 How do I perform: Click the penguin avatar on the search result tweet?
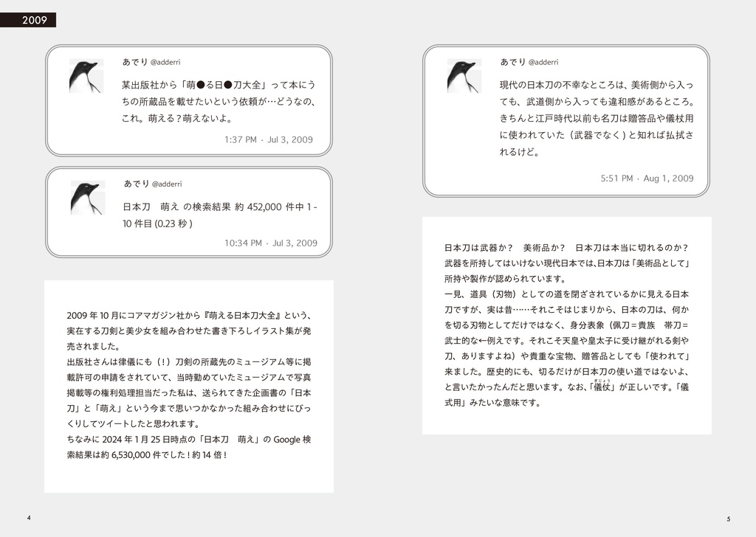[x=87, y=199]
